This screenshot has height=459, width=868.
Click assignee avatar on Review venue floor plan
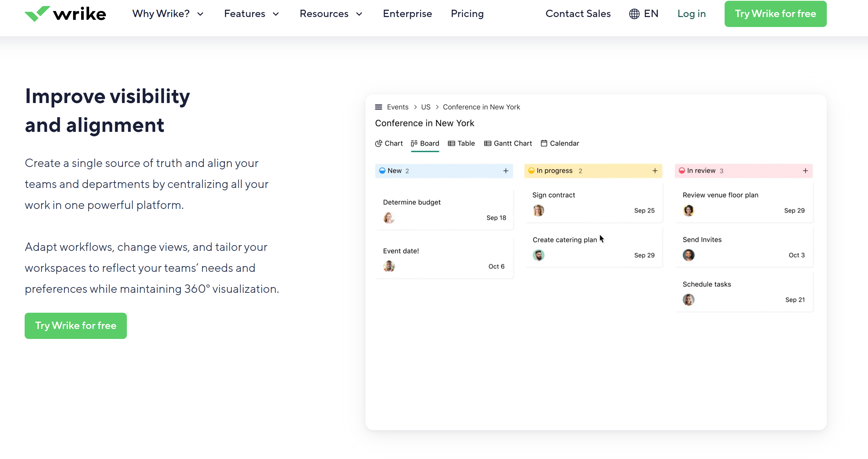688,210
